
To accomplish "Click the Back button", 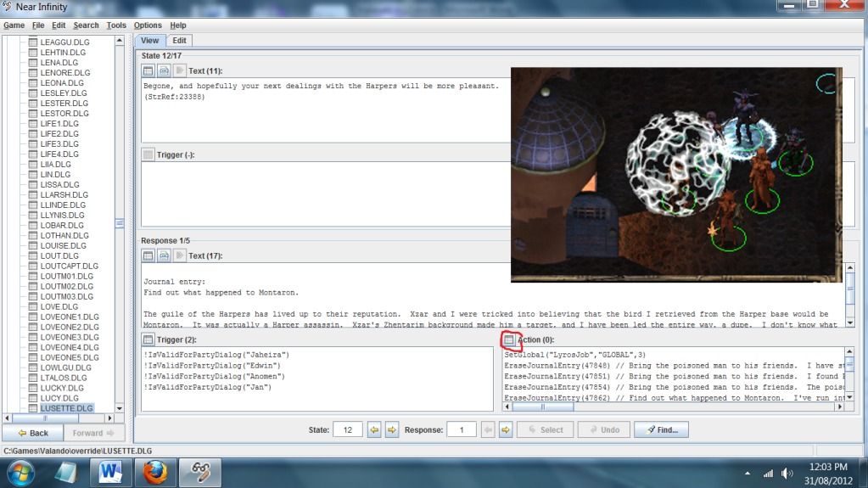I will [x=31, y=433].
